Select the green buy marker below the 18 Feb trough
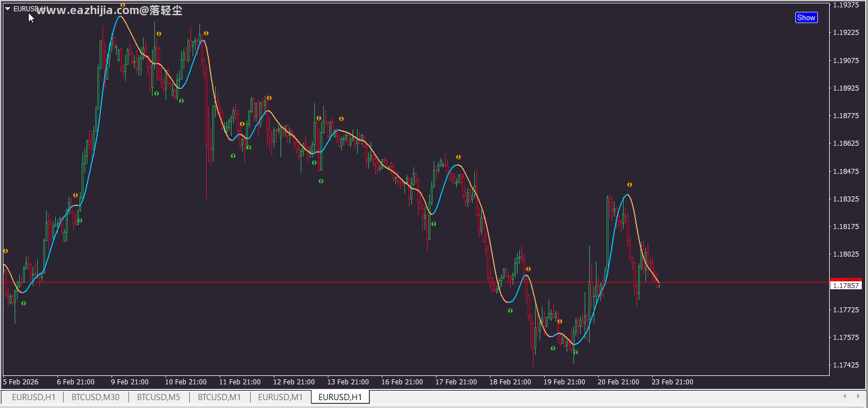The height and width of the screenshot is (408, 868). point(510,311)
